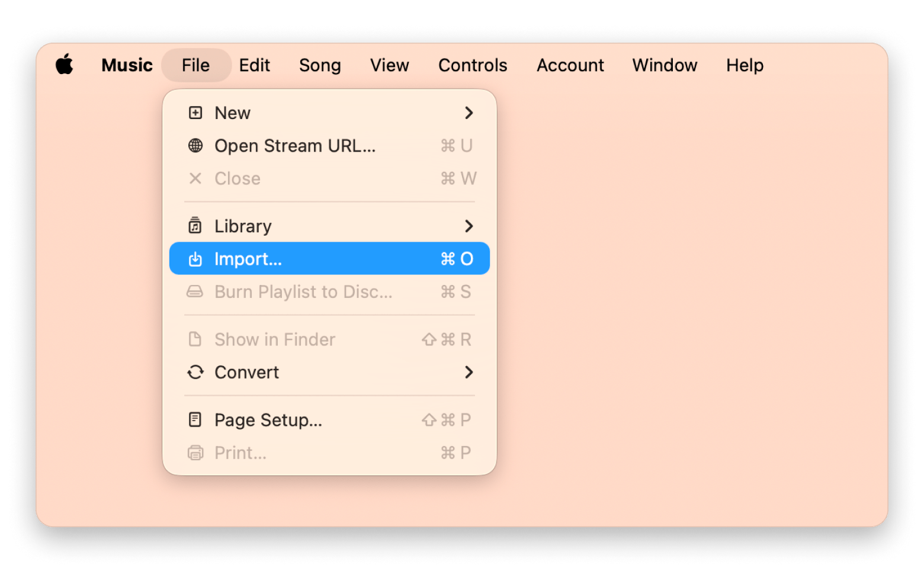Screen dimensions: 924x577
Task: Click the globe icon beside Open Stream URL
Action: coord(195,146)
